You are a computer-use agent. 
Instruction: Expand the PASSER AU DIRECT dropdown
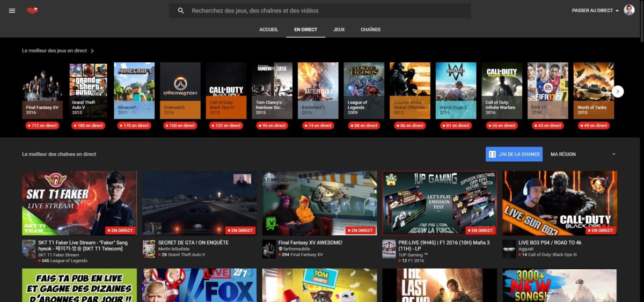[595, 11]
